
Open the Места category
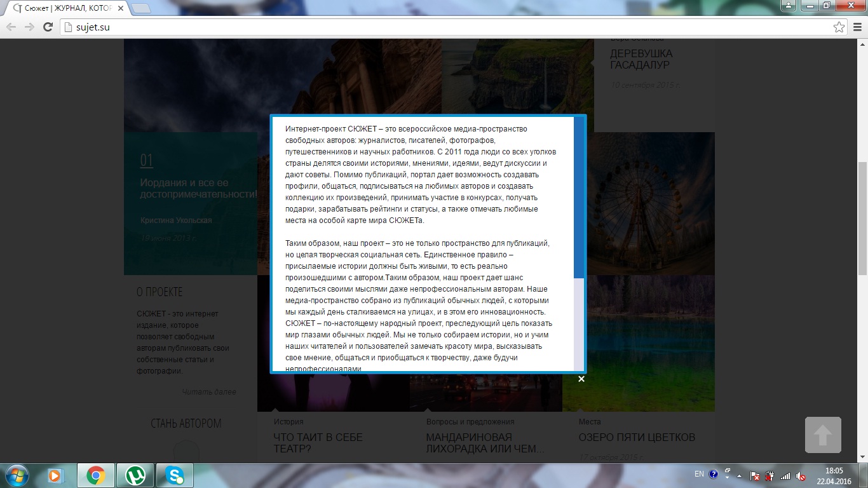pos(590,421)
